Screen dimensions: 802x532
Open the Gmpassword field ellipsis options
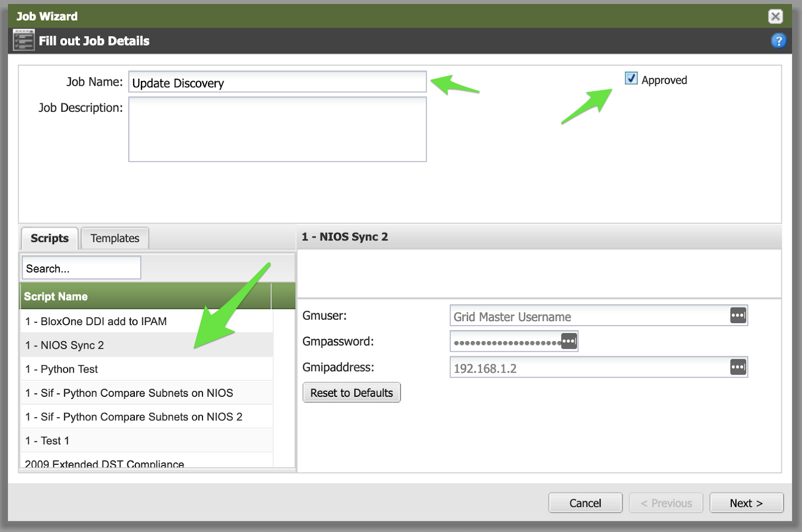(569, 341)
